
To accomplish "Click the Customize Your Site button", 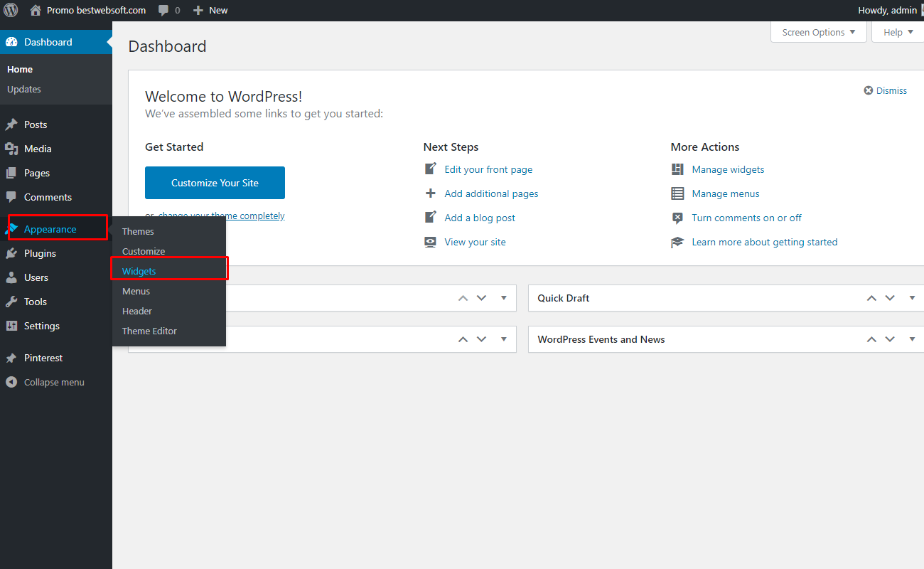I will 215,183.
